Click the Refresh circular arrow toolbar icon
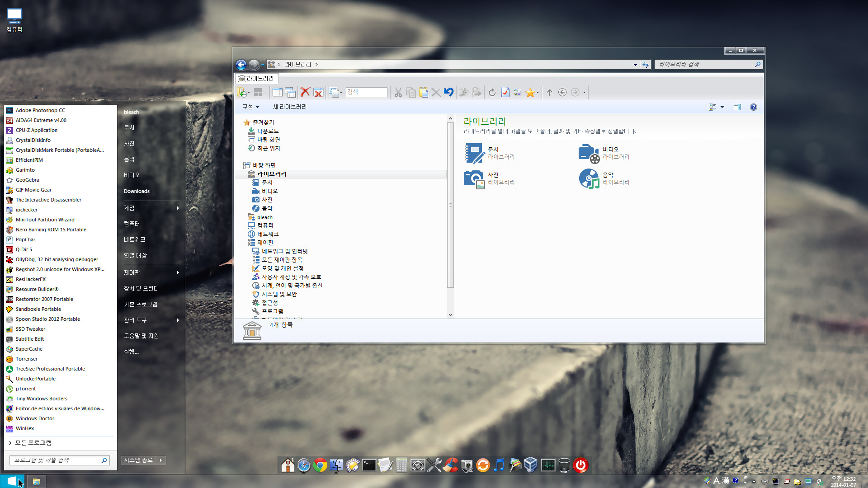 tap(492, 92)
